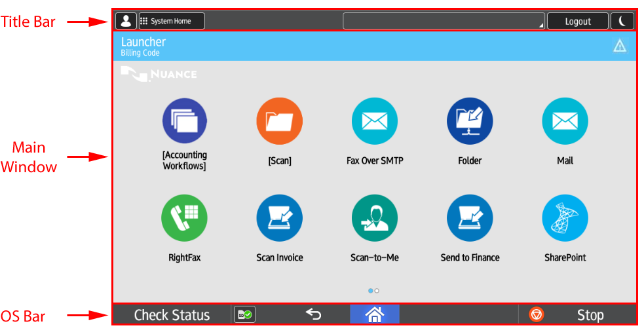Viewport: 644px width, 332px height.
Task: Select first page indicator dot
Action: point(371,290)
